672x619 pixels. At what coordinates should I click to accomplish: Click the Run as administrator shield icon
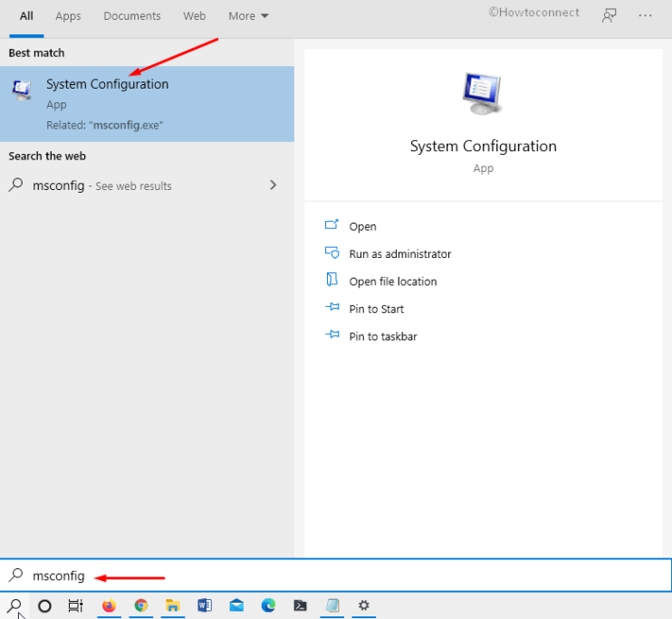coord(331,252)
